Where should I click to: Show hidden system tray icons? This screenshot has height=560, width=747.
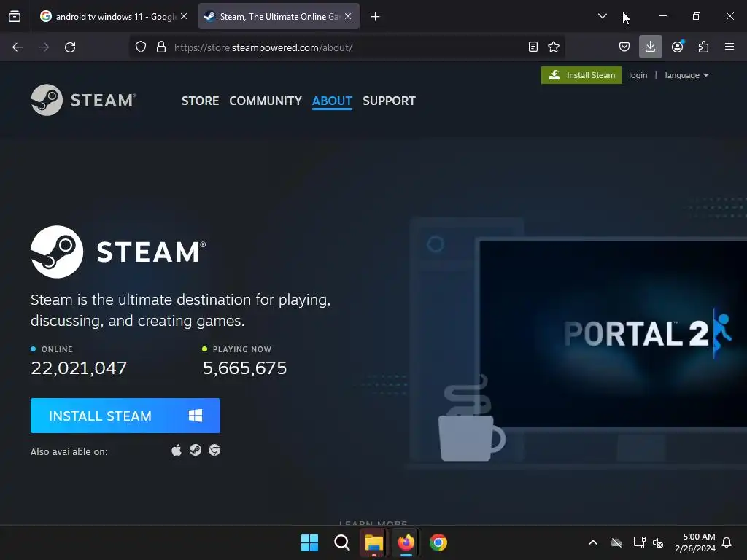point(593,542)
